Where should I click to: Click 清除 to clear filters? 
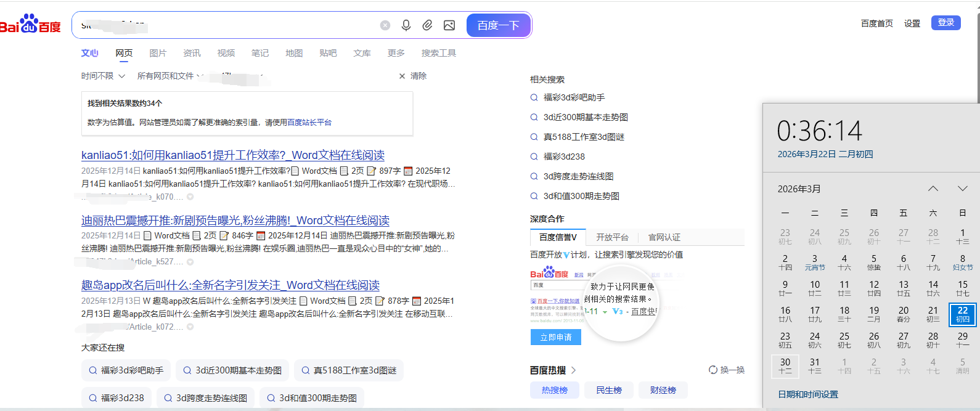point(412,76)
